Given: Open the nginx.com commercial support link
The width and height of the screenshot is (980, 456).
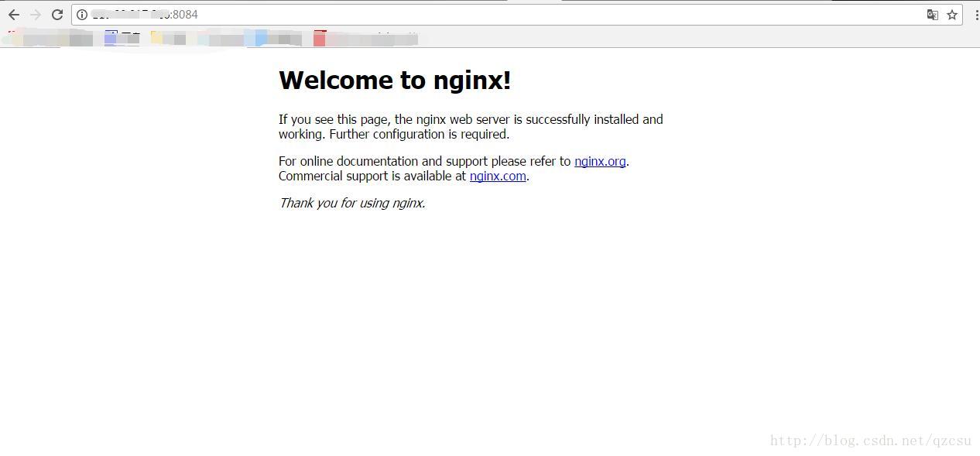Looking at the screenshot, I should [498, 176].
